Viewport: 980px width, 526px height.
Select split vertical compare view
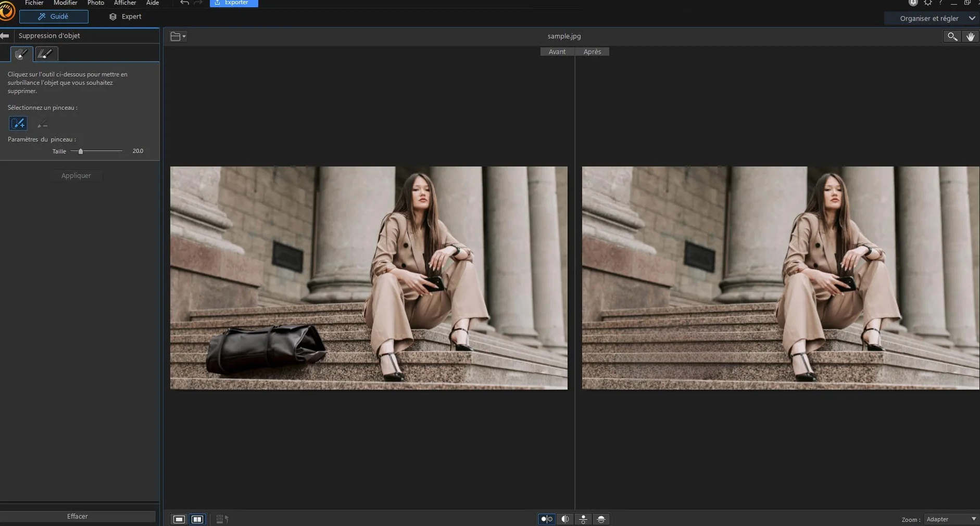coord(565,519)
